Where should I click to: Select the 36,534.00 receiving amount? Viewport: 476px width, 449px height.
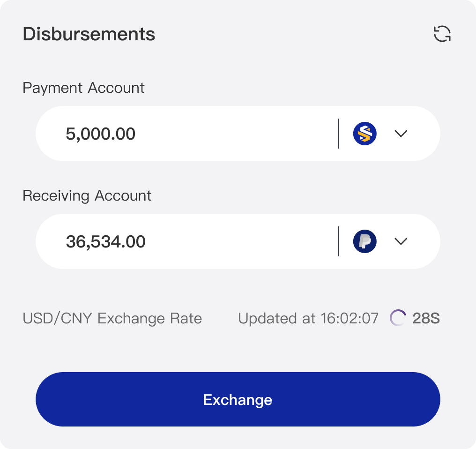[x=106, y=242]
